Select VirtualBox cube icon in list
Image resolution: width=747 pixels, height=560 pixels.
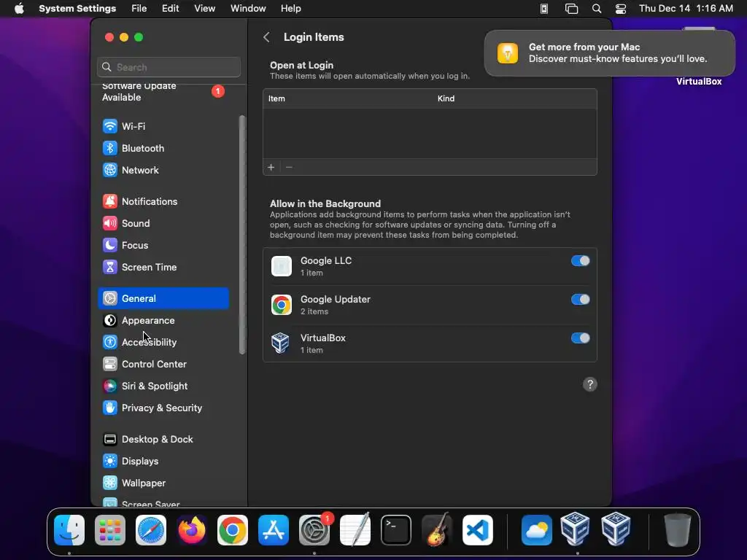tap(280, 343)
